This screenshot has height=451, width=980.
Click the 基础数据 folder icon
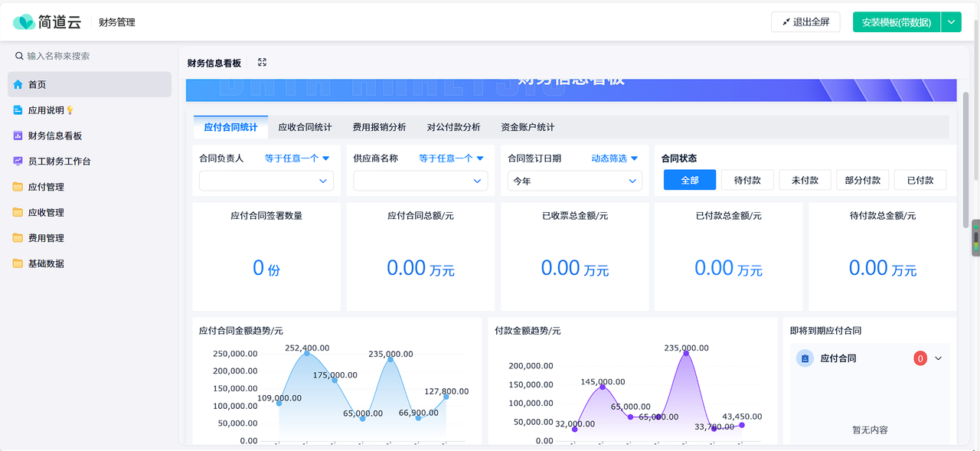click(x=18, y=263)
